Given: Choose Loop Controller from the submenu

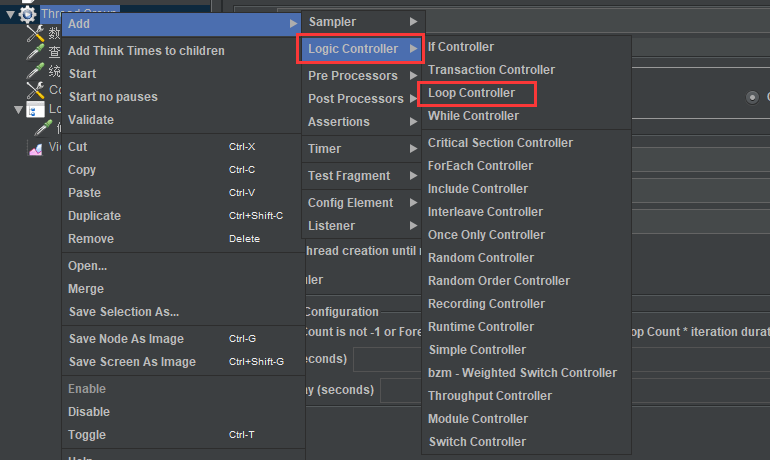Looking at the screenshot, I should tap(471, 93).
